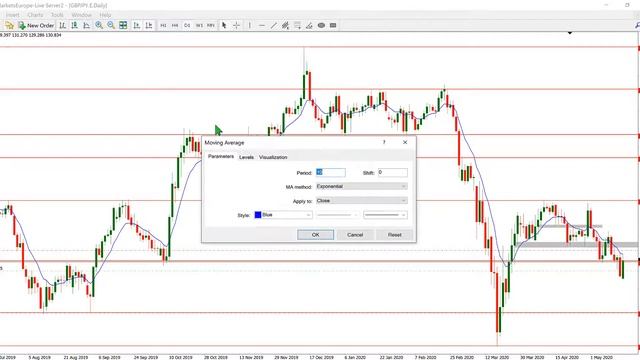Click the dialog's question mark help button

tap(384, 142)
